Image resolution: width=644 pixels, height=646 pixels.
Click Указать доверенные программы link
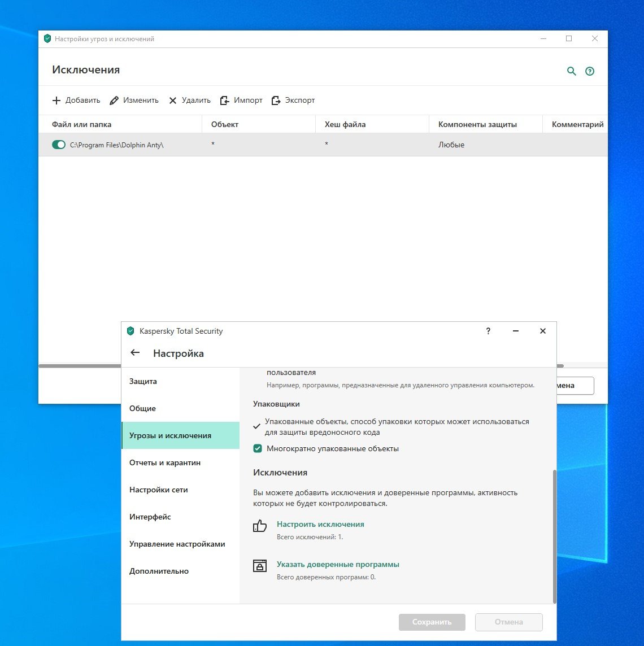338,564
